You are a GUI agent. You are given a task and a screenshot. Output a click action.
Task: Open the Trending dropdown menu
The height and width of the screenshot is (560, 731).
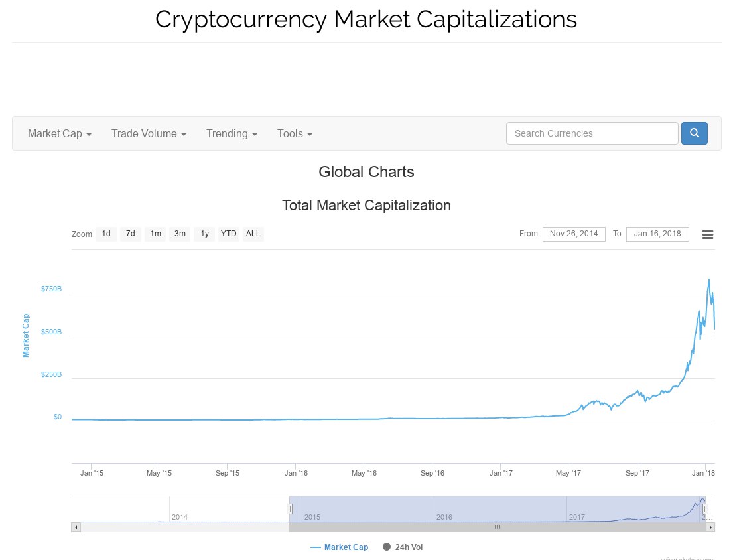tap(232, 134)
